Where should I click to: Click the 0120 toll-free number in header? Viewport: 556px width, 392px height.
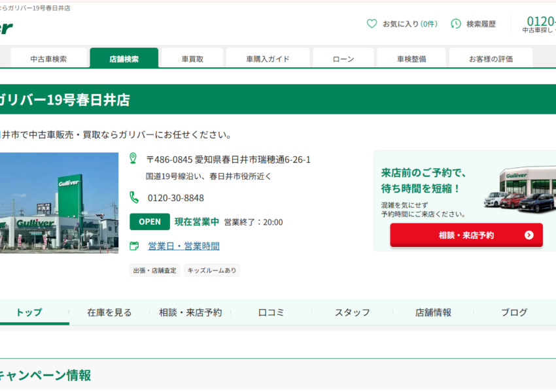[x=541, y=22]
